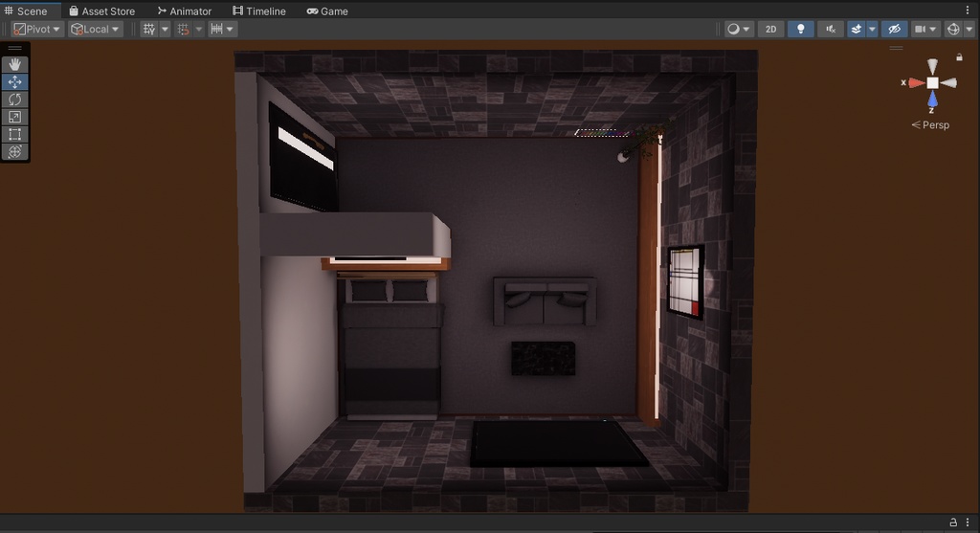Select the bed in the scene
The image size is (980, 533).
(390, 346)
